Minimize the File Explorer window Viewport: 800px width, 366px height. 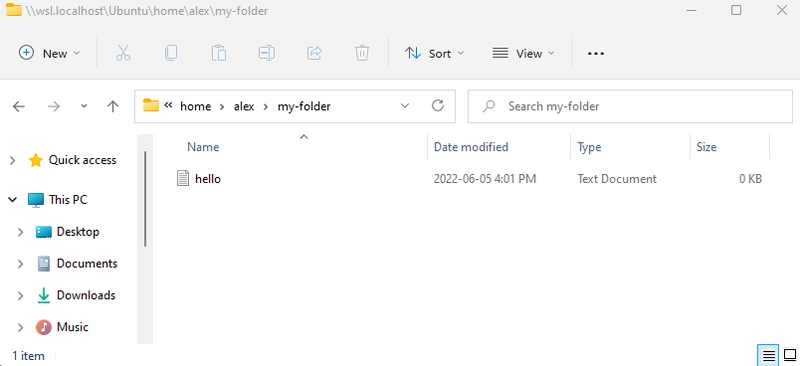pos(690,10)
